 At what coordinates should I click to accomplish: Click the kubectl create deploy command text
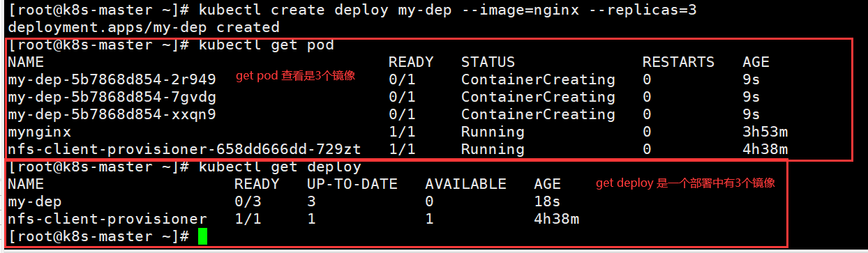point(447,10)
